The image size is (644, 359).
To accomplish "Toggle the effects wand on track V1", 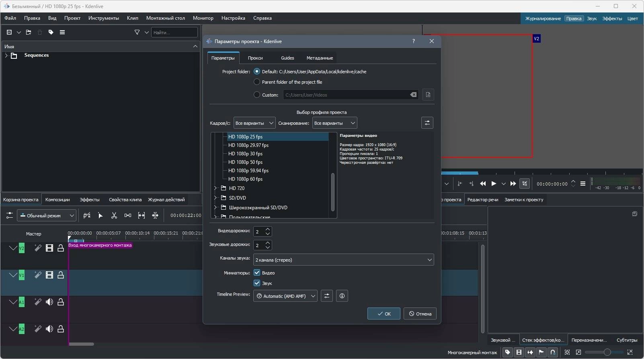I will 38,275.
